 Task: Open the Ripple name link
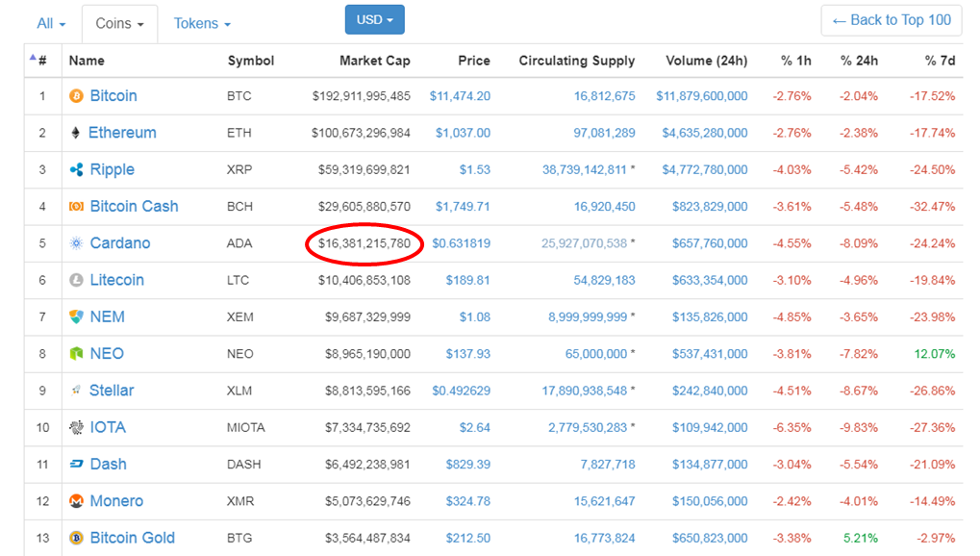pyautogui.click(x=112, y=169)
